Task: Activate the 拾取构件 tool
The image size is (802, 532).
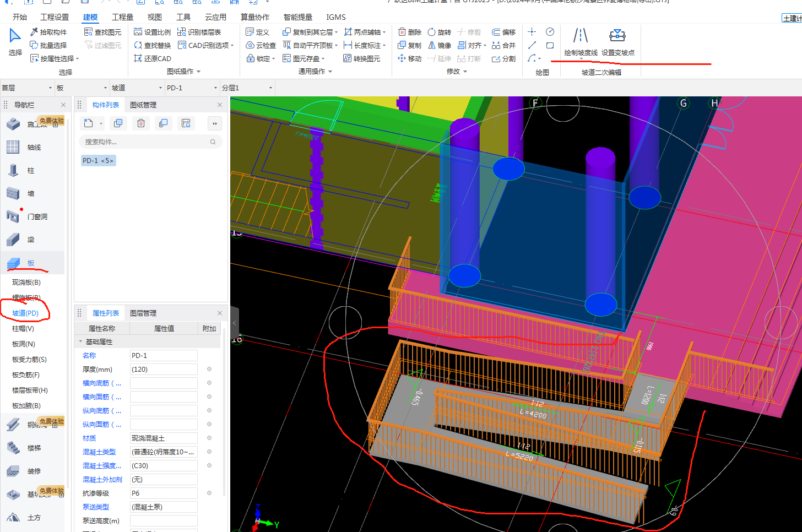Action: point(48,32)
